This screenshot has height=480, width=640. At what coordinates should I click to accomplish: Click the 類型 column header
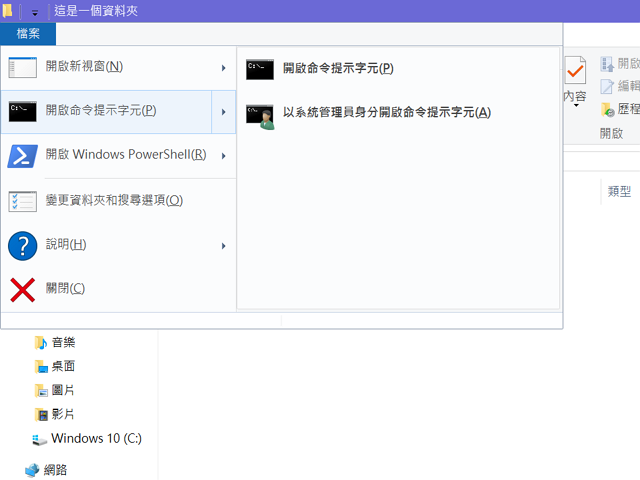click(620, 191)
